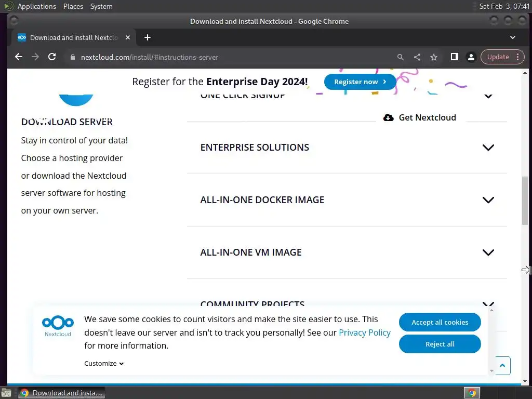Click the scroll down arrow of page scrollbar
The image size is (532, 399).
(525, 381)
